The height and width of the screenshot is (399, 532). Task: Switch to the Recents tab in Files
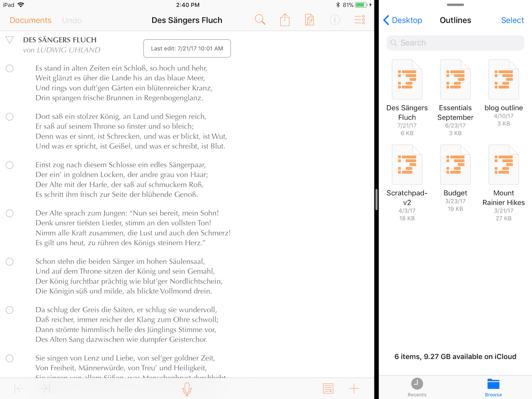417,387
